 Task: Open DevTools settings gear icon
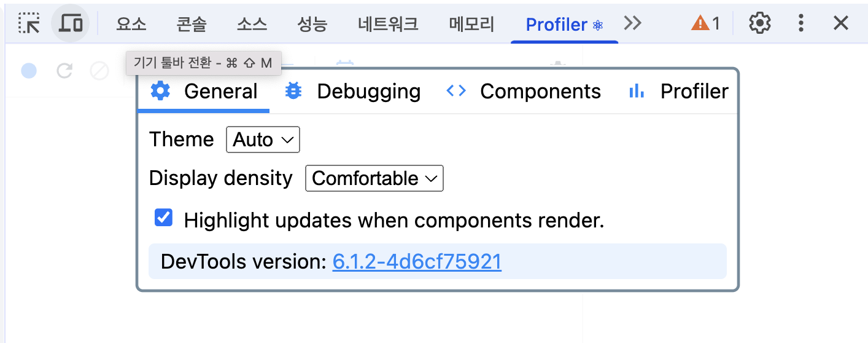click(x=760, y=23)
